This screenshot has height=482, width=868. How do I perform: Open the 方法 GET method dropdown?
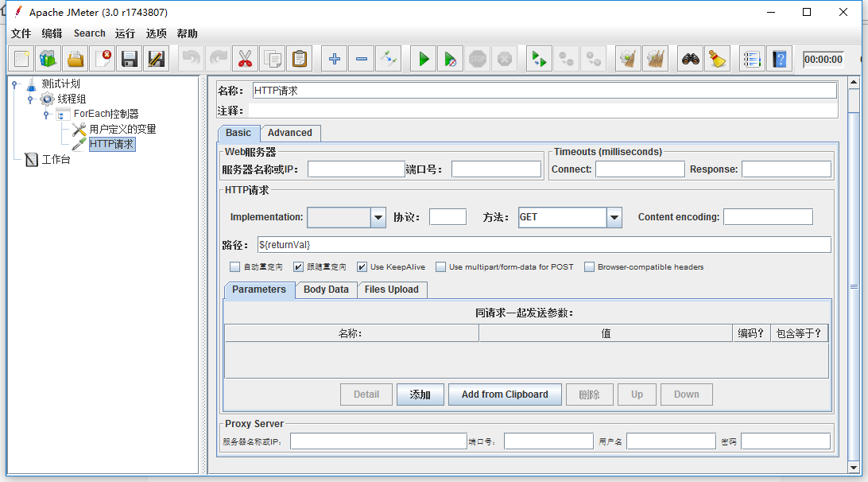(614, 217)
